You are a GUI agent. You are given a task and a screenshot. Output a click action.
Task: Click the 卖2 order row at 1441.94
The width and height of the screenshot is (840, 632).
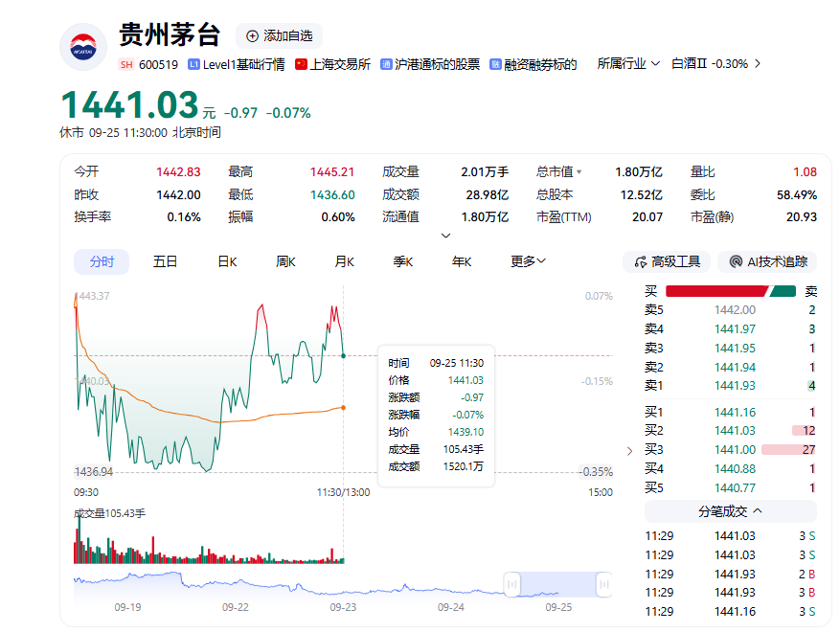tap(730, 367)
